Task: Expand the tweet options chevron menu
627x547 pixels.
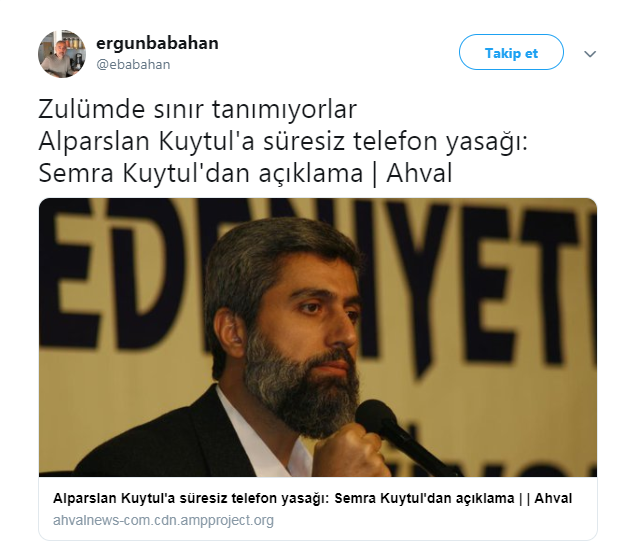Action: click(590, 54)
